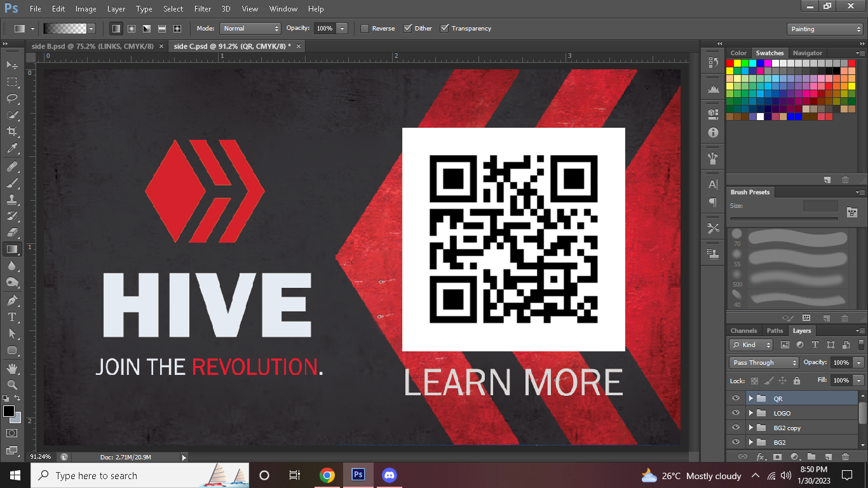Select the Horizontal Type tool
The width and height of the screenshot is (868, 488).
(x=12, y=316)
